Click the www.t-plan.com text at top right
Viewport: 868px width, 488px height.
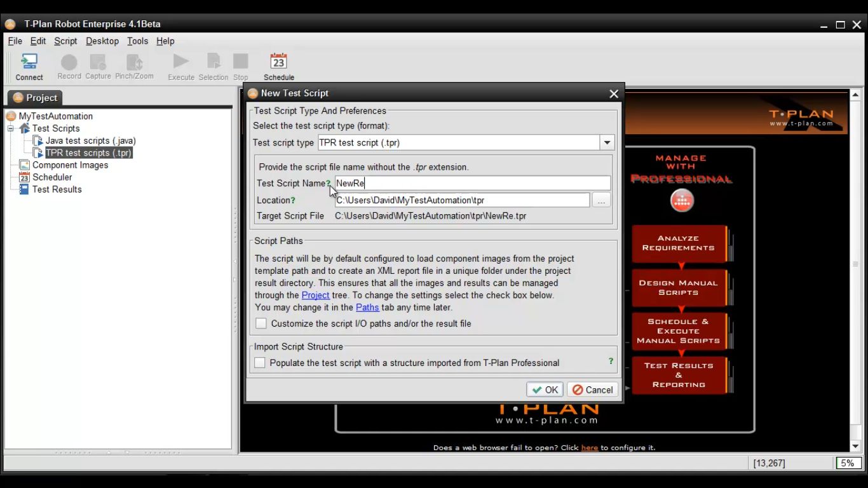pyautogui.click(x=801, y=123)
